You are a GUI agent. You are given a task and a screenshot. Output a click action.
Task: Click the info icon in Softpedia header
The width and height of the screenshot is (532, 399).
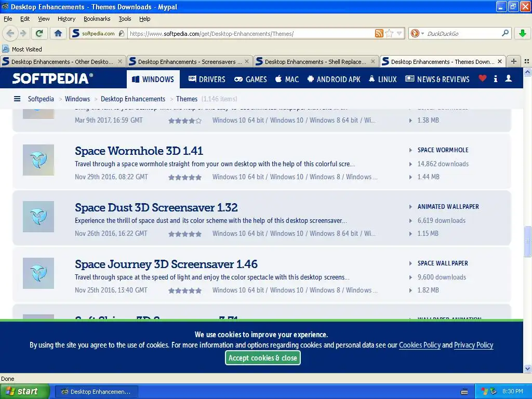point(496,79)
